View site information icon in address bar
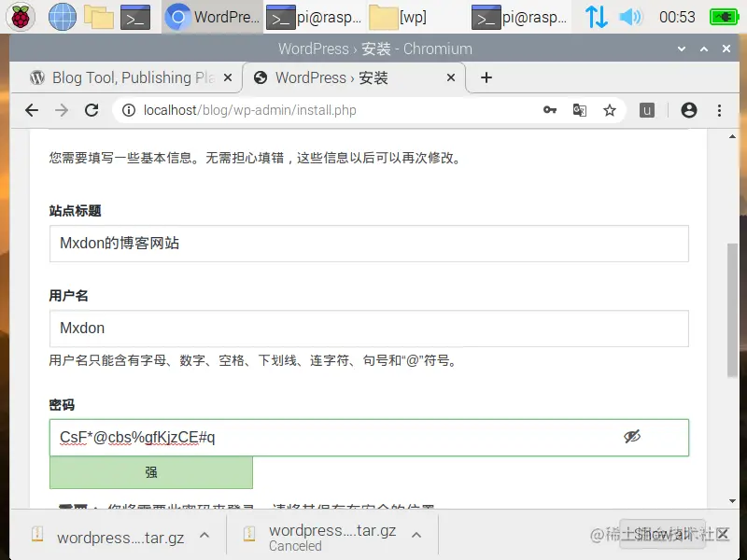The width and height of the screenshot is (747, 560). coord(129,110)
